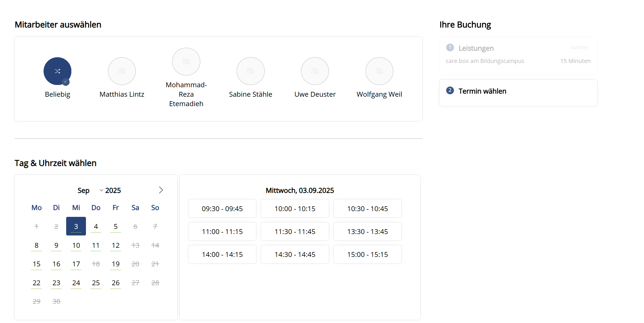Select the Beliebig shuffle staff icon
644x323 pixels.
click(57, 71)
